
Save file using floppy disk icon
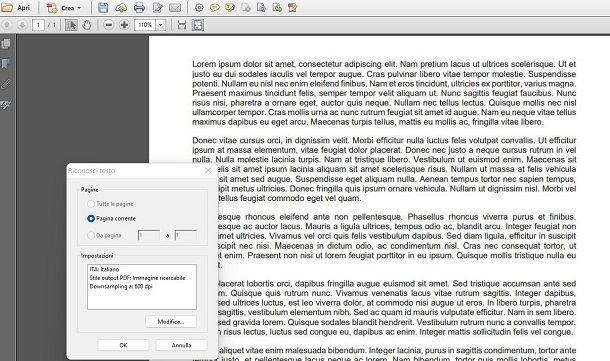pyautogui.click(x=103, y=7)
